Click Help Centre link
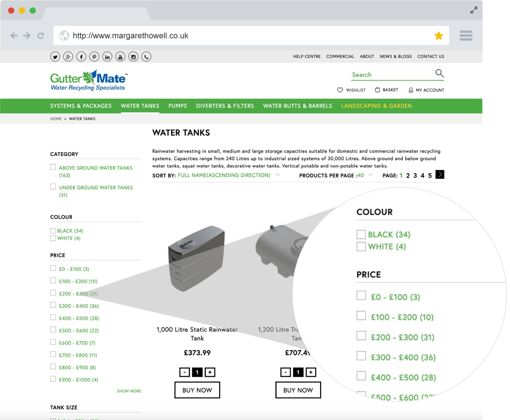 tap(307, 56)
